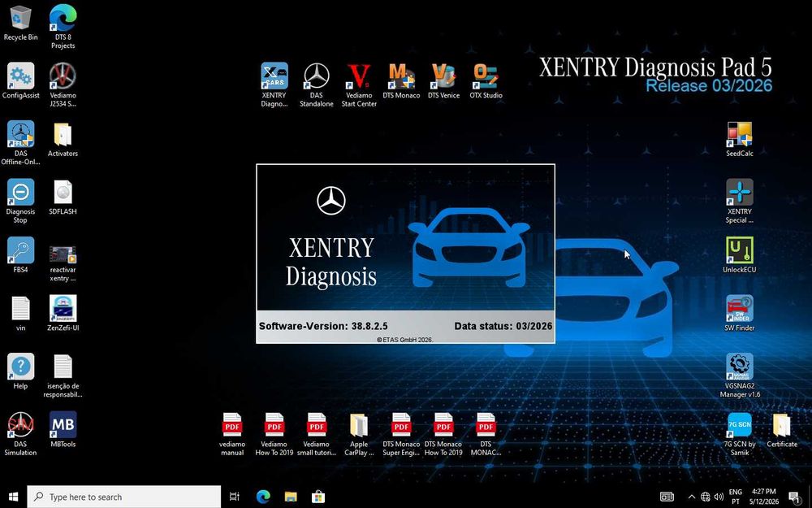Open Microsoft Store from taskbar
This screenshot has width=812, height=508.
(318, 497)
